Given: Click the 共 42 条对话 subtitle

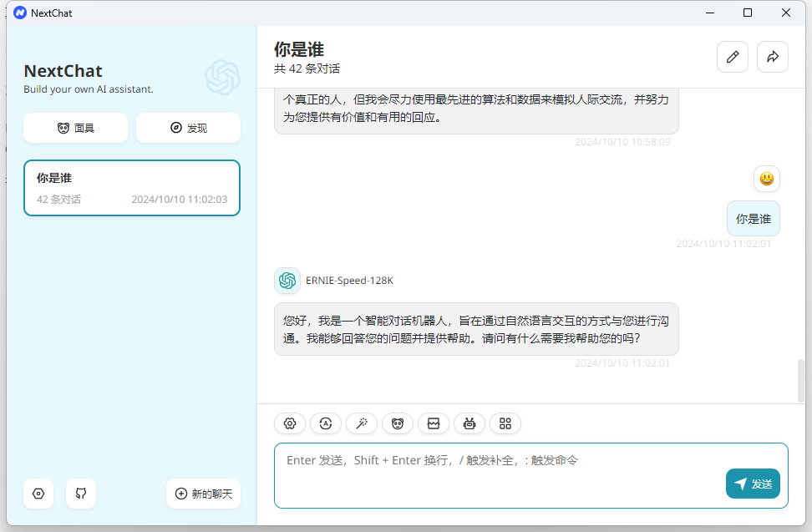Looking at the screenshot, I should tap(307, 68).
